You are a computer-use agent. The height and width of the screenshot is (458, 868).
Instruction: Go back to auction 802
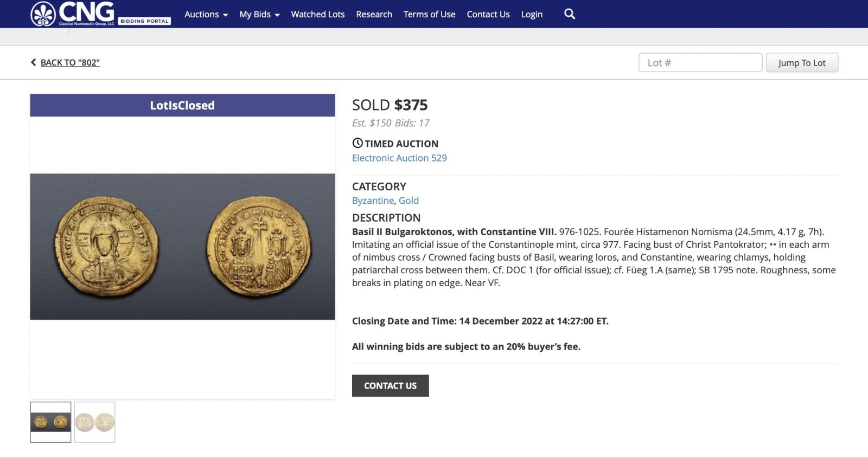[70, 62]
